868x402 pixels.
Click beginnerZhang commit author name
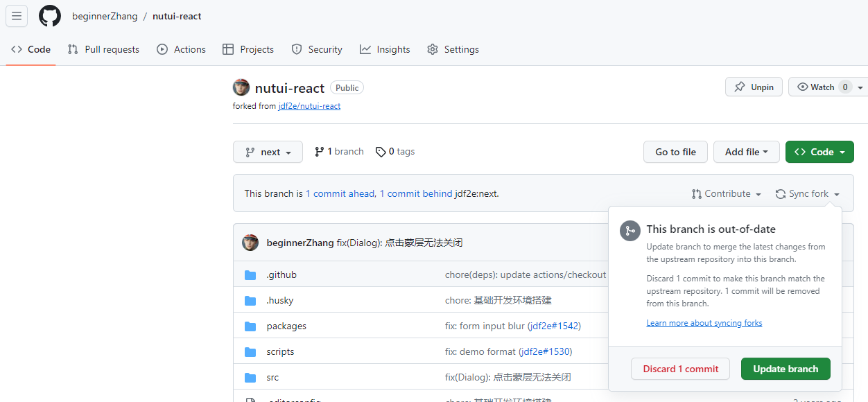point(300,243)
